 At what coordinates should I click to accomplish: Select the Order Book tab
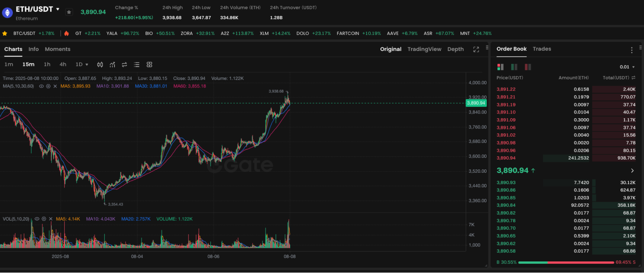coord(511,49)
